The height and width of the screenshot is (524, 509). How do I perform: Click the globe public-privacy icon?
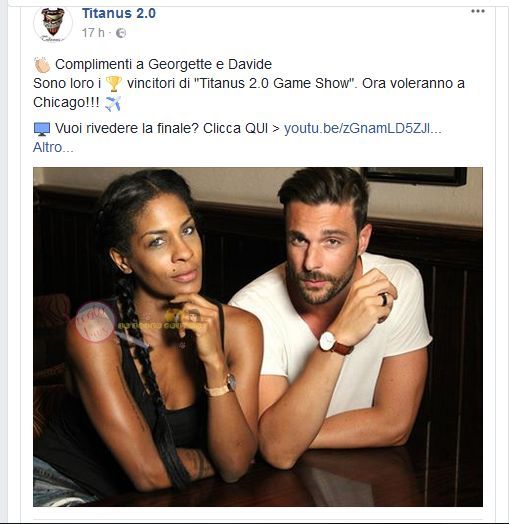click(121, 33)
